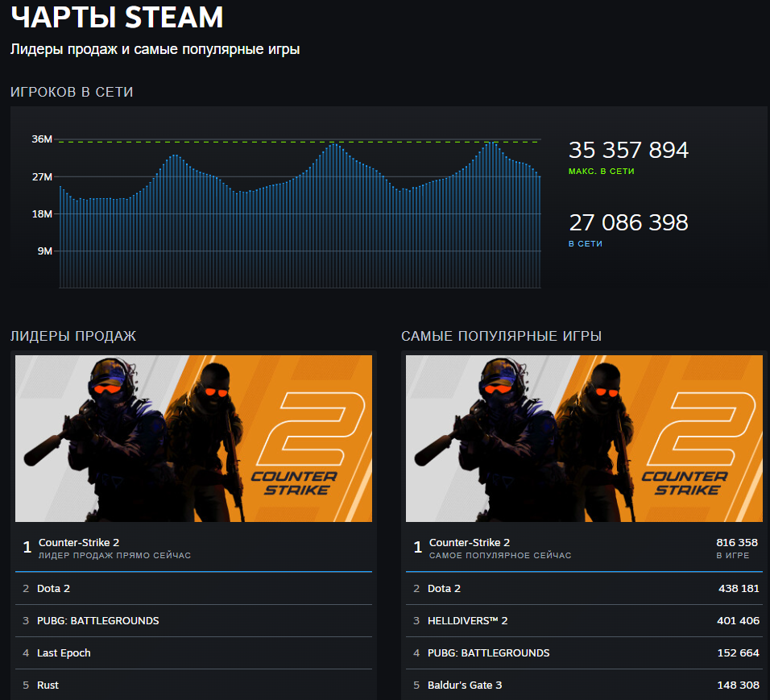The width and height of the screenshot is (770, 700).
Task: Select Counter-Strike 2 in top sellers list
Action: tap(193, 547)
